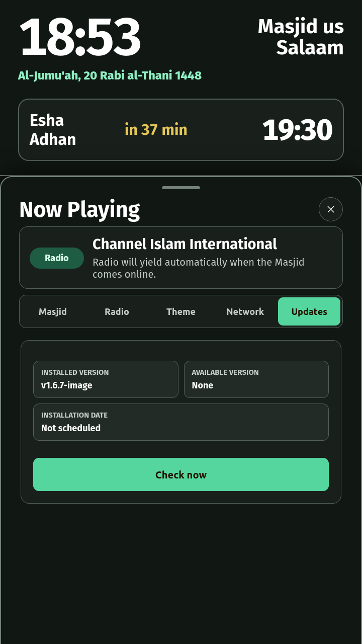Click the 18:53 clock display
This screenshot has width=362, height=644.
point(80,37)
